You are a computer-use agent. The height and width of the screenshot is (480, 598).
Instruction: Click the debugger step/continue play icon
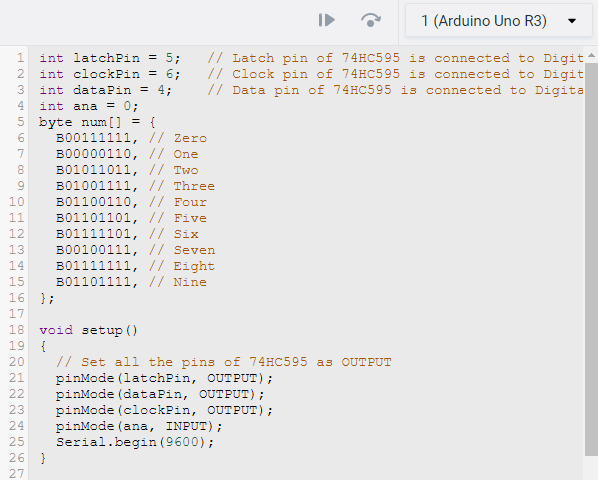327,20
